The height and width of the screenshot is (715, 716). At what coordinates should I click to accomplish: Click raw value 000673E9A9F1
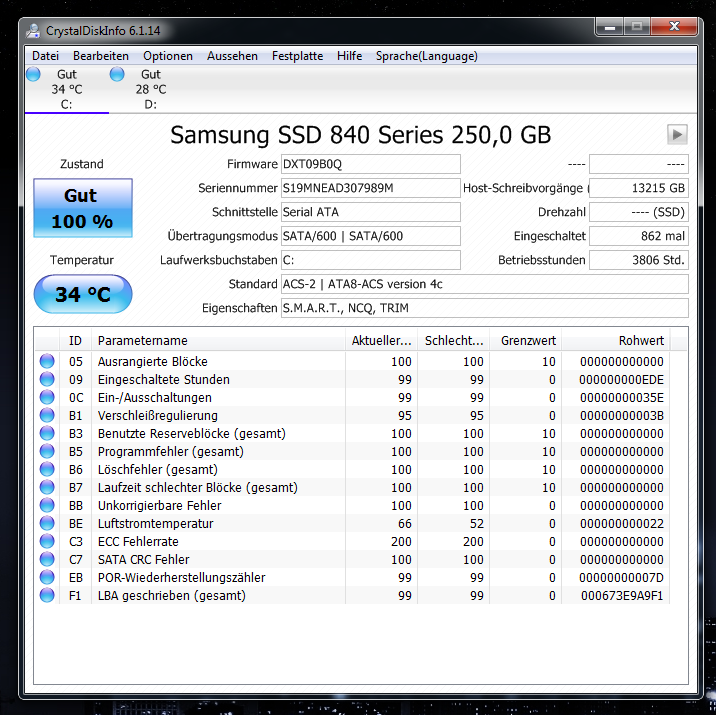click(621, 595)
